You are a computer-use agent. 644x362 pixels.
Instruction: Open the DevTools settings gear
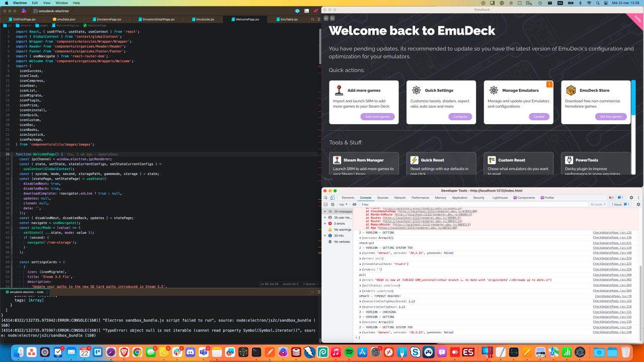coord(631,198)
